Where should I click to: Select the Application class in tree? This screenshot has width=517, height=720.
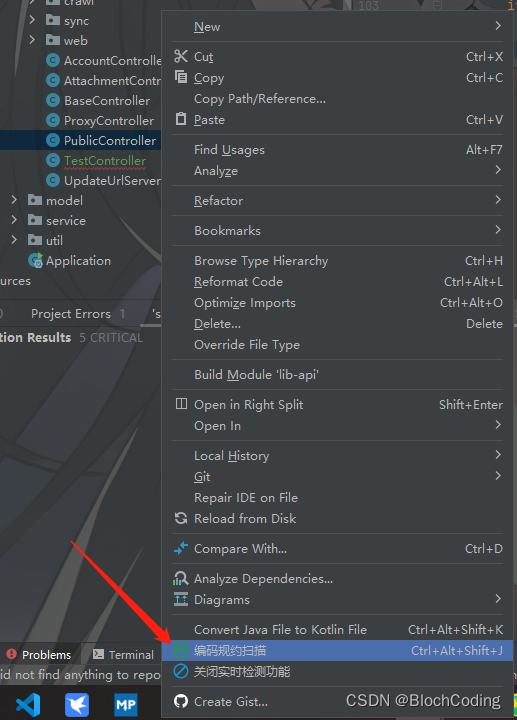click(x=80, y=260)
